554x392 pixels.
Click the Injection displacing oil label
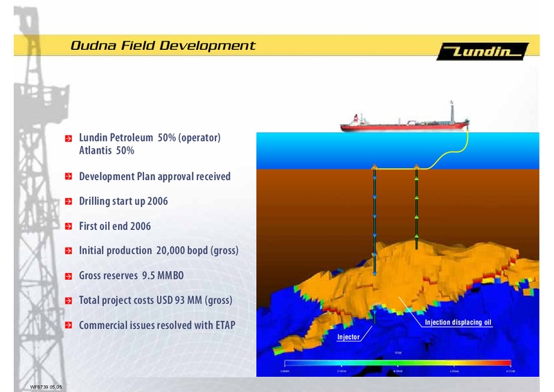(458, 322)
